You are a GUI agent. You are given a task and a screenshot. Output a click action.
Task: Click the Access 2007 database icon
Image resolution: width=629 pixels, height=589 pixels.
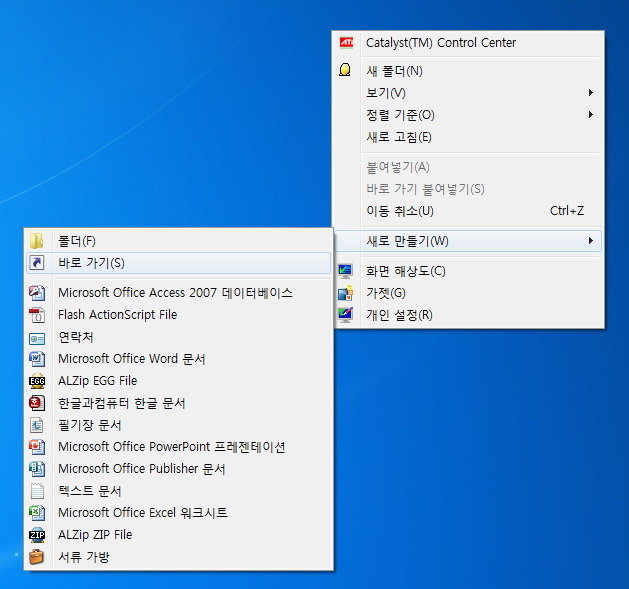pos(37,292)
